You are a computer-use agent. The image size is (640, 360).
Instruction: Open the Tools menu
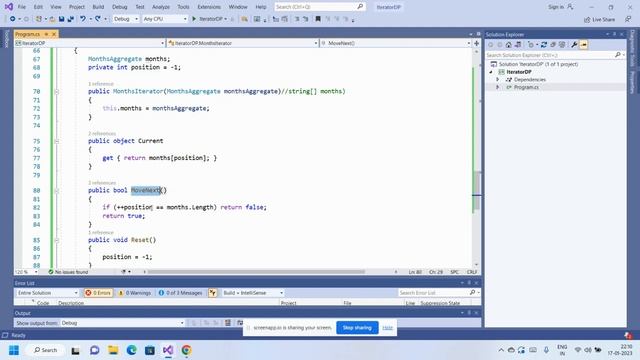(183, 7)
